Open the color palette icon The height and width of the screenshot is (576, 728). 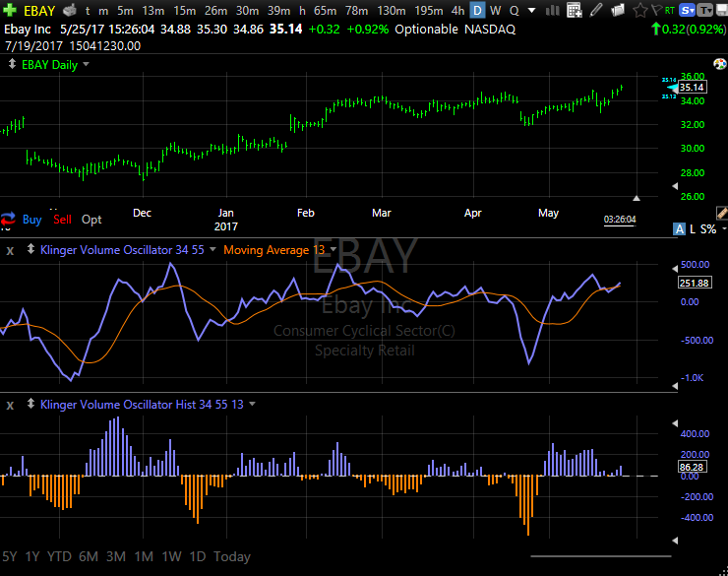720,64
